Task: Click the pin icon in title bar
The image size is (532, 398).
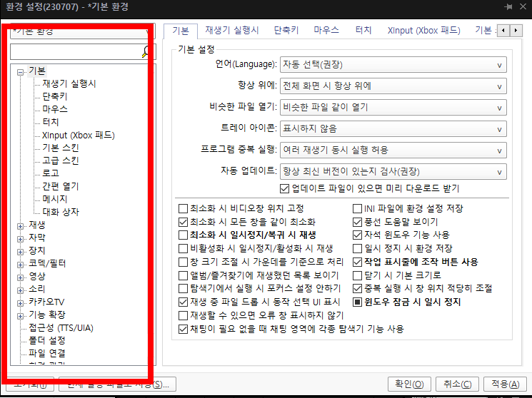Action: (508, 7)
